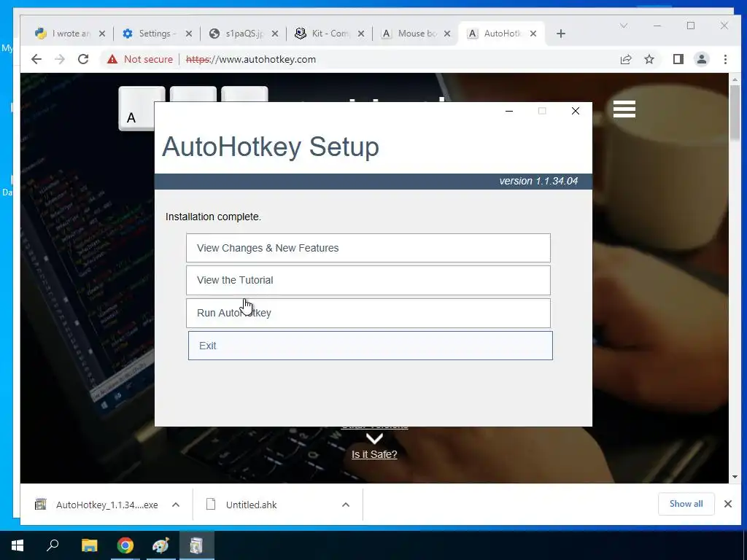Bookmark this page with star icon
The width and height of the screenshot is (747, 560).
(x=649, y=59)
